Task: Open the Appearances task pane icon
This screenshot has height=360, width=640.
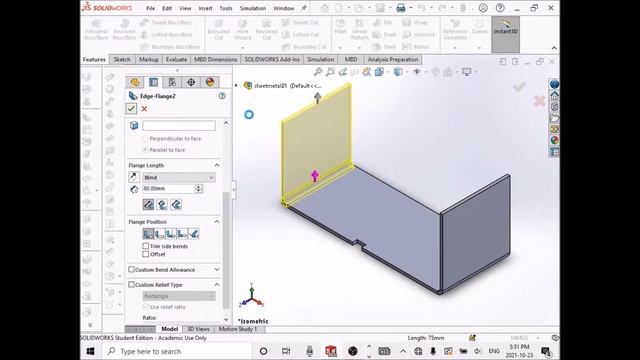Action: coord(554,140)
